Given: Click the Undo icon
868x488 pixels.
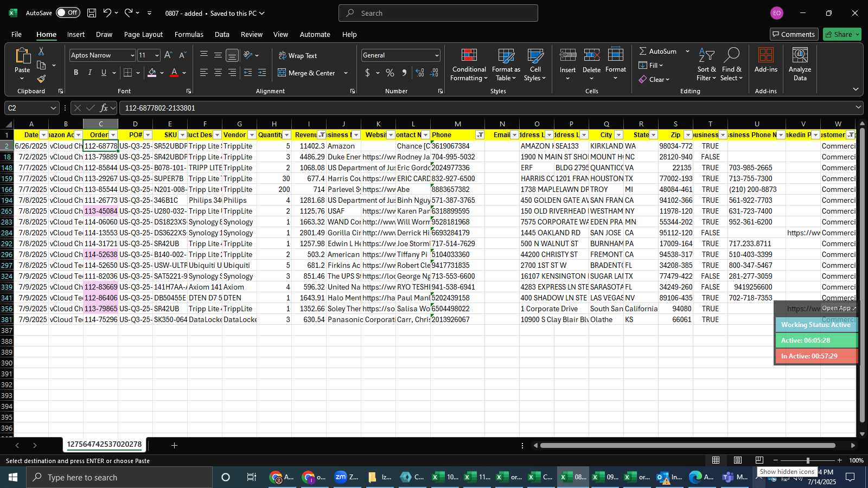Looking at the screenshot, I should (107, 13).
